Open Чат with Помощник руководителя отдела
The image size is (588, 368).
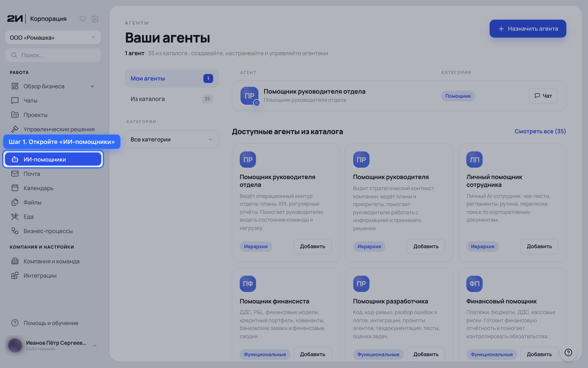[x=543, y=96]
